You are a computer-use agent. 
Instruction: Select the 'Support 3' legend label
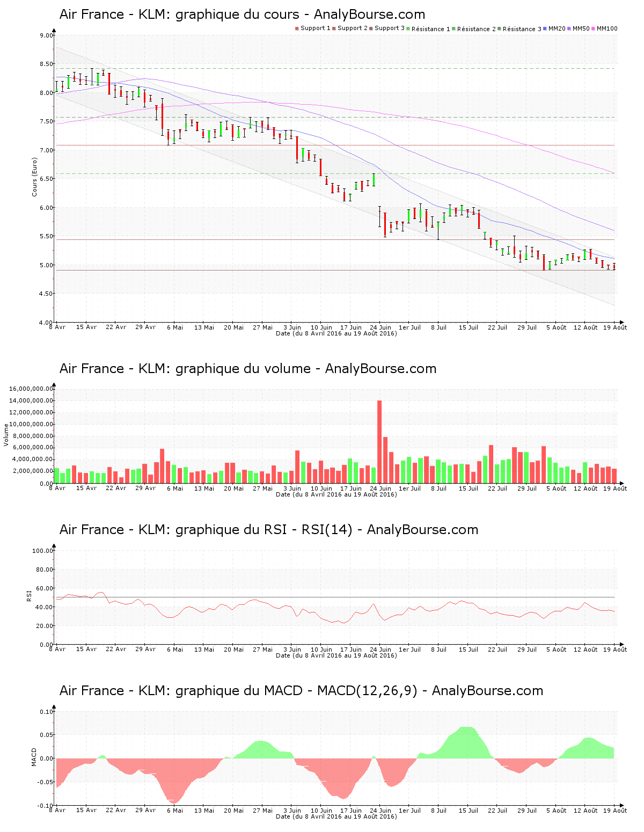tap(390, 28)
